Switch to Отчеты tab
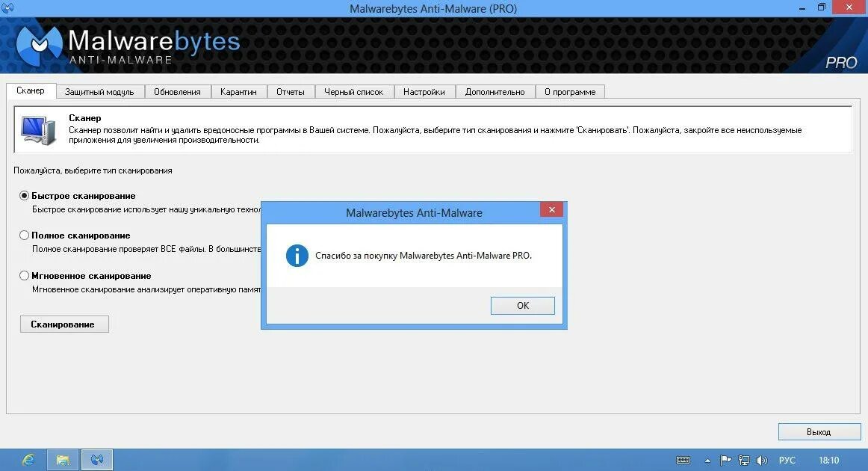Image resolution: width=868 pixels, height=471 pixels. click(291, 92)
